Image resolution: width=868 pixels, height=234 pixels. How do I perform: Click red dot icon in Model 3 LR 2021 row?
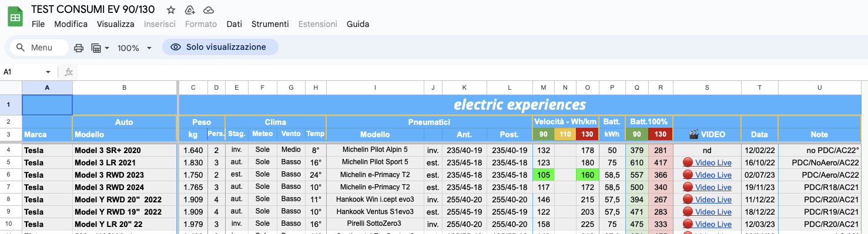(688, 162)
